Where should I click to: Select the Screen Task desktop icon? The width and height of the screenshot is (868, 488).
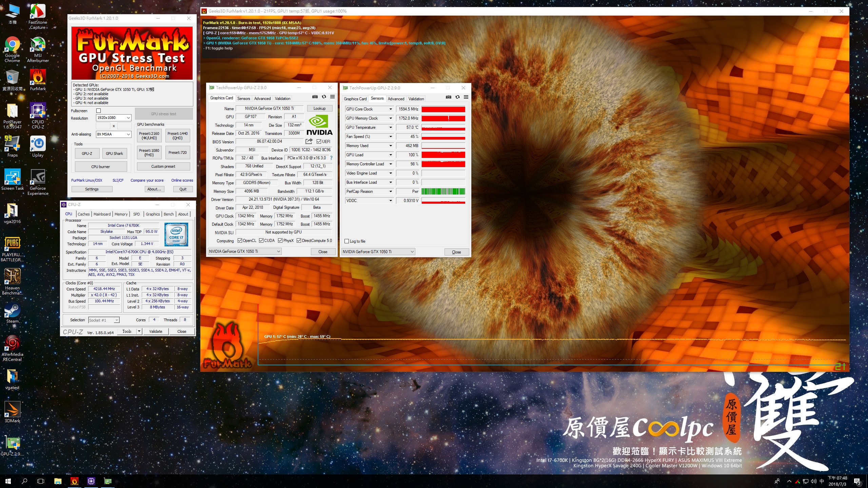click(x=12, y=180)
